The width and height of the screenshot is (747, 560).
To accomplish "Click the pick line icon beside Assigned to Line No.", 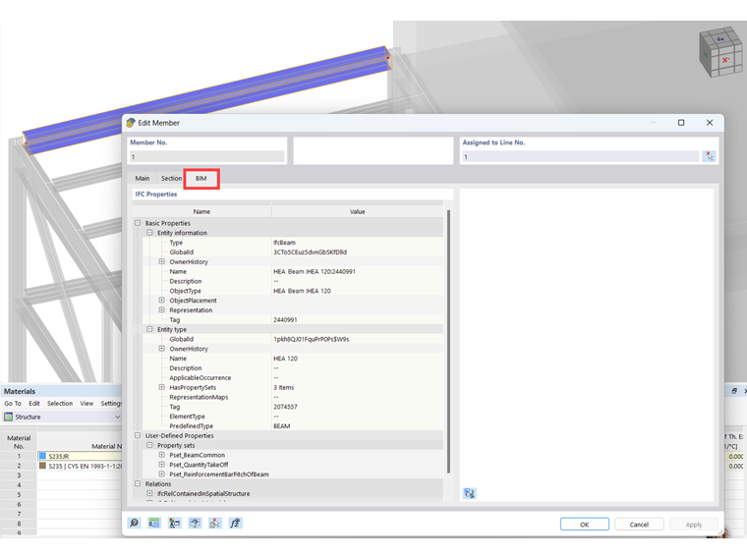I will coord(709,156).
